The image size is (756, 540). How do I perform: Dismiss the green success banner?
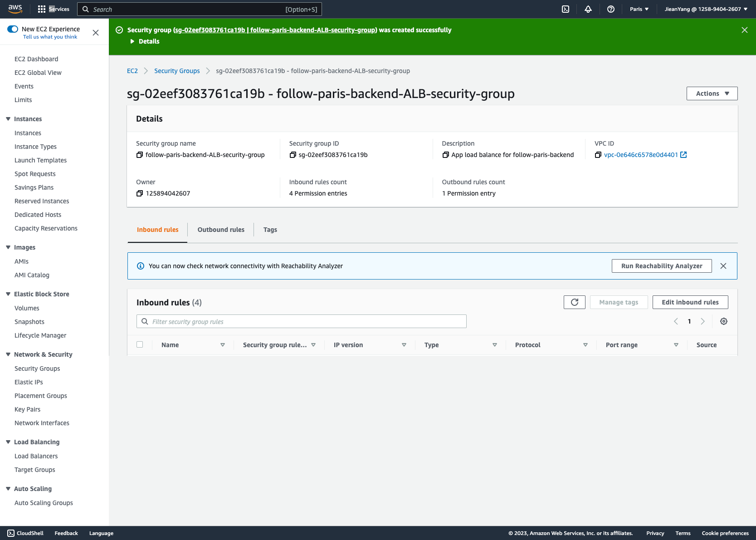(745, 30)
